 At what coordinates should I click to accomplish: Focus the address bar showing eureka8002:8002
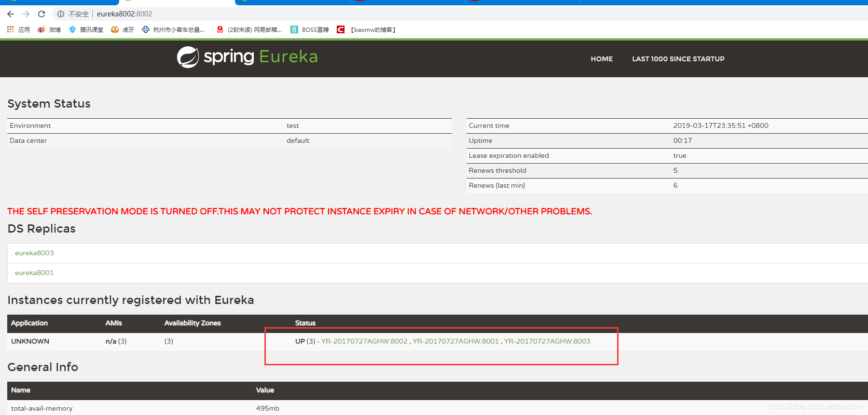point(124,14)
